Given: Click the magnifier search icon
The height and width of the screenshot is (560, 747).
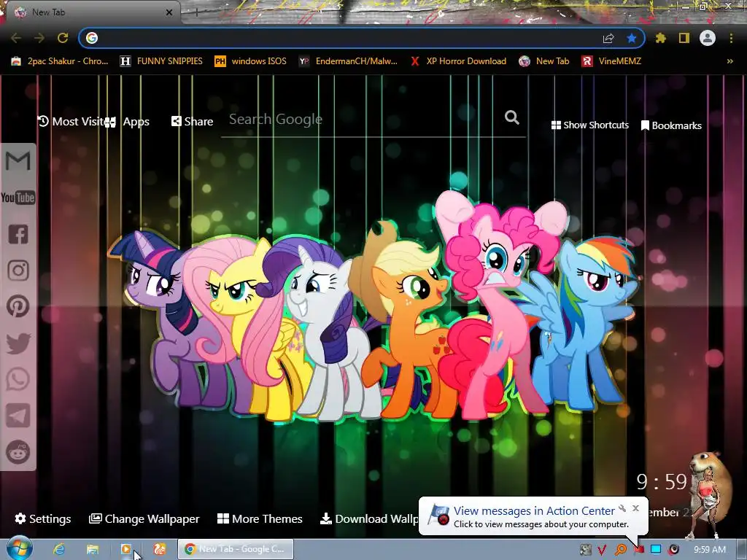Looking at the screenshot, I should click(x=511, y=117).
